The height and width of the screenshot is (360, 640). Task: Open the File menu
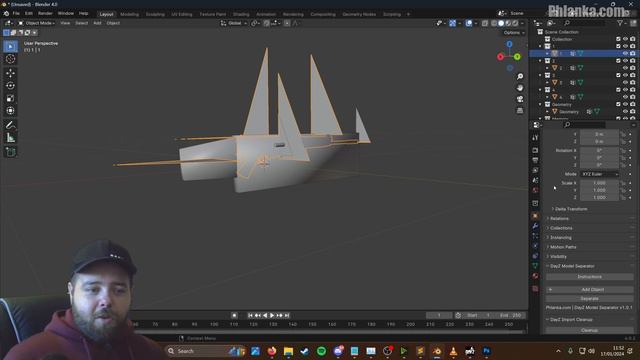click(16, 13)
